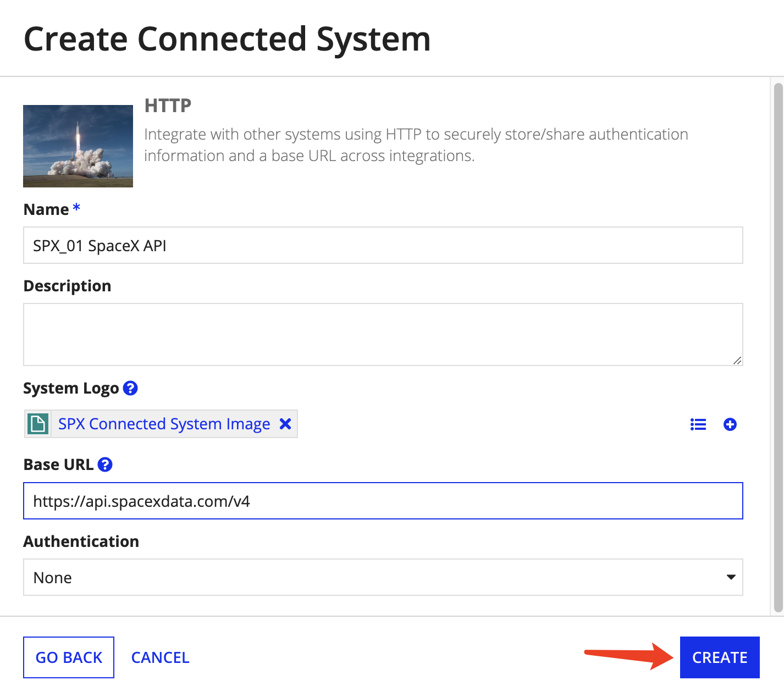Click the vertical scrollbar of the dialog
784x697 pixels.
778,346
